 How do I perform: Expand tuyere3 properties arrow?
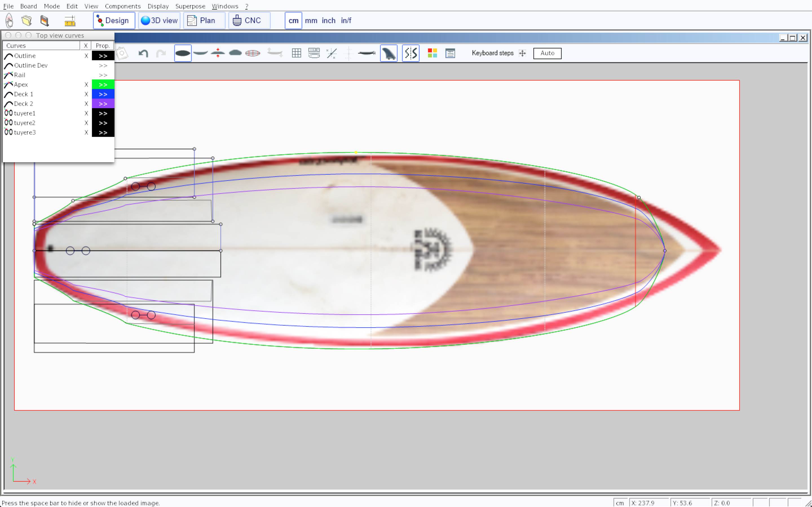(x=103, y=132)
